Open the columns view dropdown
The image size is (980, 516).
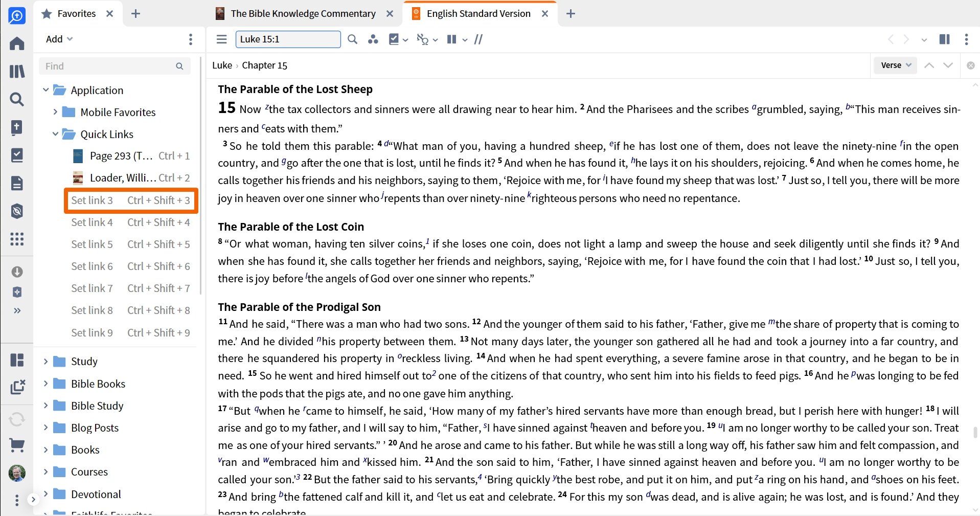tap(457, 39)
